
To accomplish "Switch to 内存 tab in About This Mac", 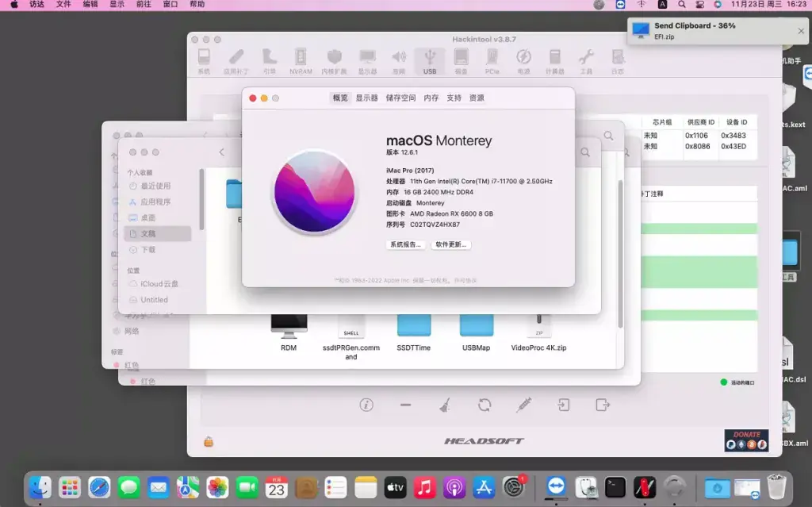I will click(431, 98).
